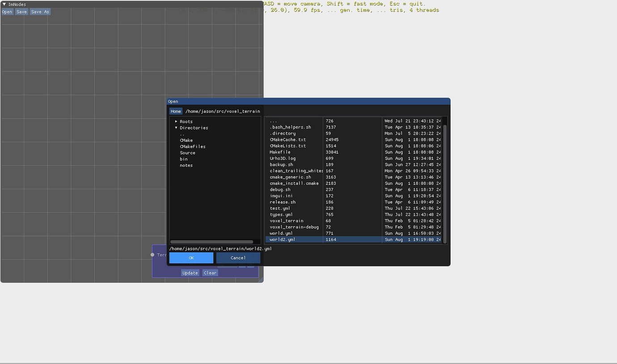Click the Open dialog title bar
Screen dimensions: 617x364
pos(308,102)
